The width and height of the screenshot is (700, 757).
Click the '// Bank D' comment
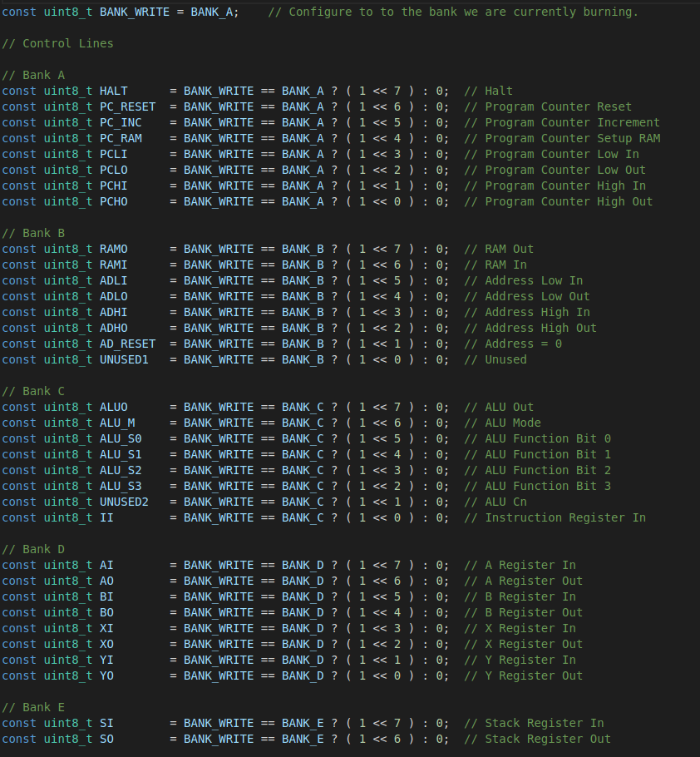click(x=33, y=549)
